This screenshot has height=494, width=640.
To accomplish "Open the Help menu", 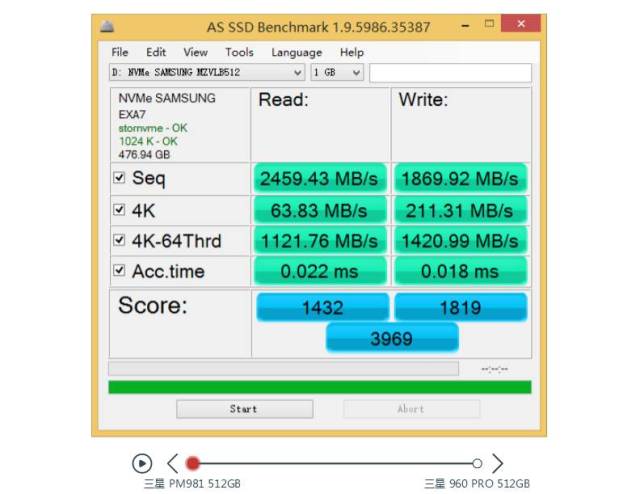I will pos(352,52).
